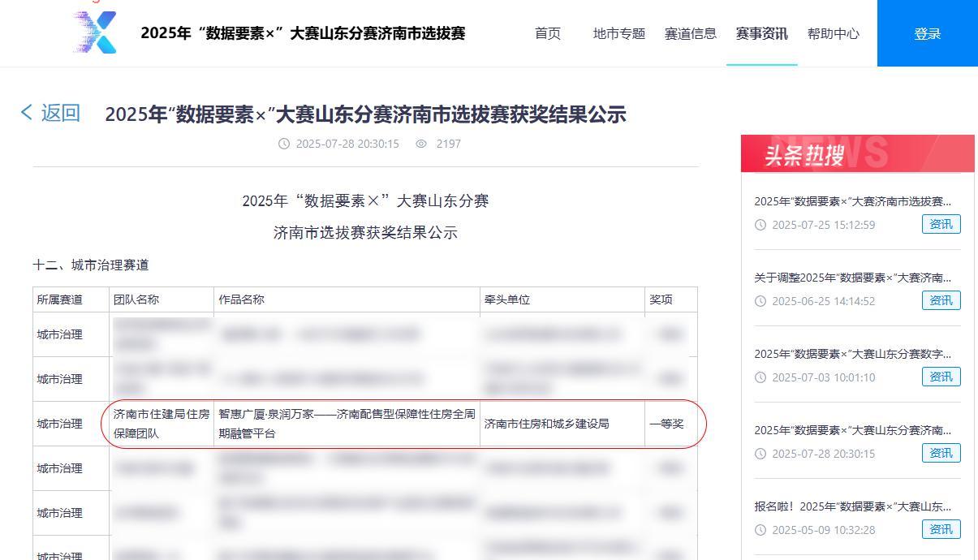Click the work name 智惠广厦·泉润万家 cell

pyautogui.click(x=347, y=424)
